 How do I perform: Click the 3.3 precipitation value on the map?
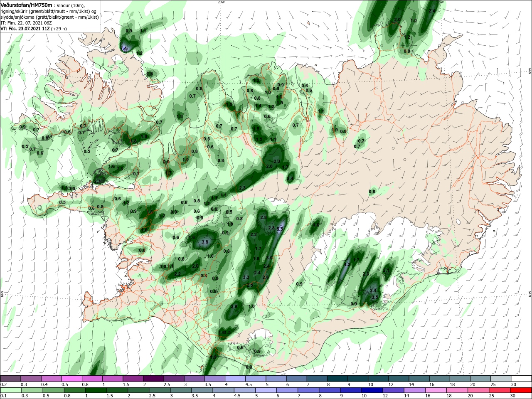tap(246, 277)
